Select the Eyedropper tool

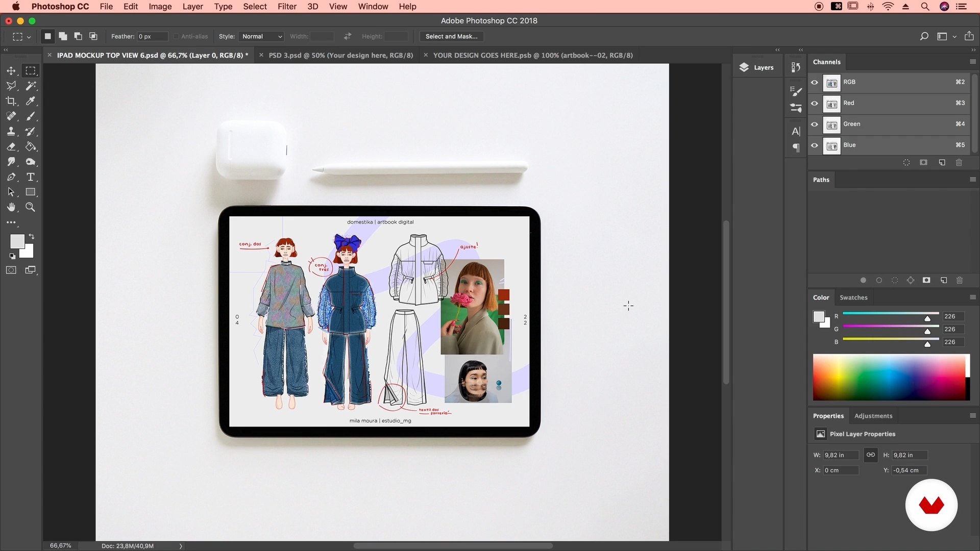[31, 101]
